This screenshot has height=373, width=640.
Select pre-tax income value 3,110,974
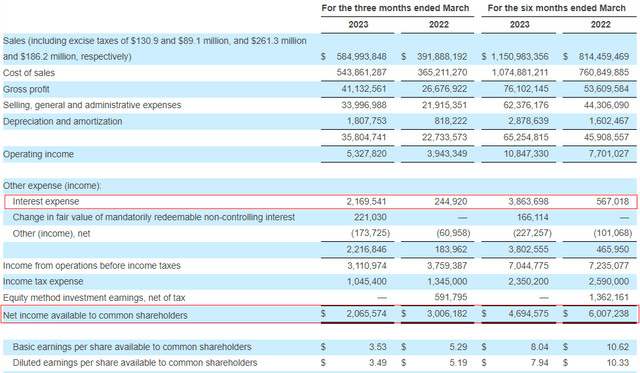point(367,266)
